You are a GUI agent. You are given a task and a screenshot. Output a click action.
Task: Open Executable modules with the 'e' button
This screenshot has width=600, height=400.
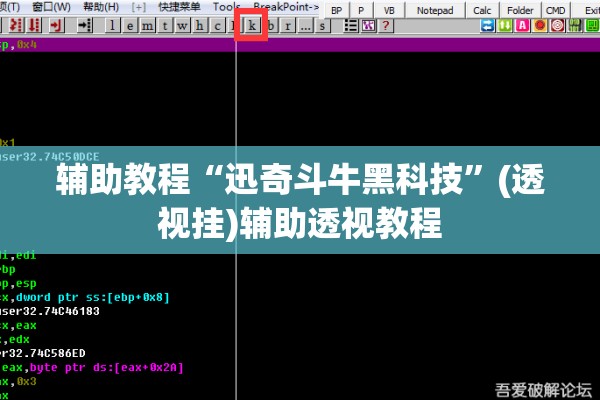pyautogui.click(x=130, y=26)
